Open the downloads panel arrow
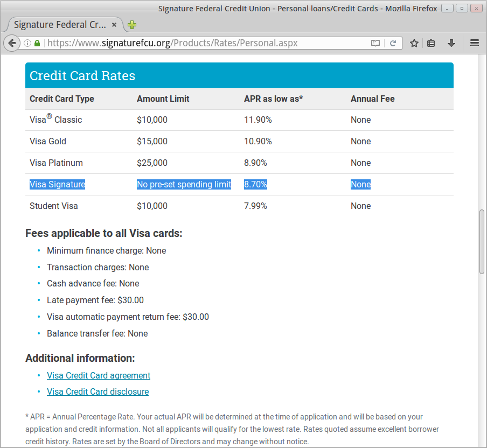The image size is (487, 448). point(451,43)
